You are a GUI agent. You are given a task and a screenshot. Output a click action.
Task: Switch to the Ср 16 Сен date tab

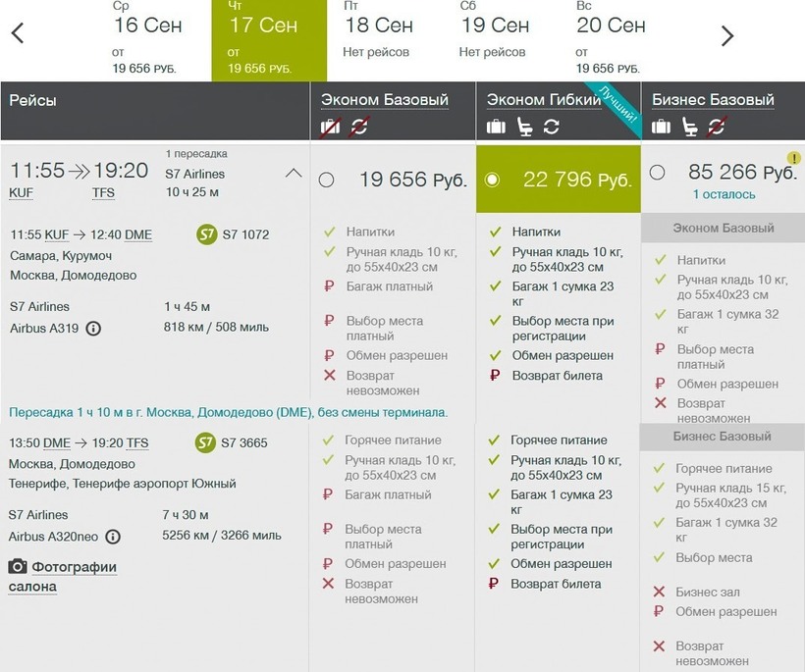(147, 39)
